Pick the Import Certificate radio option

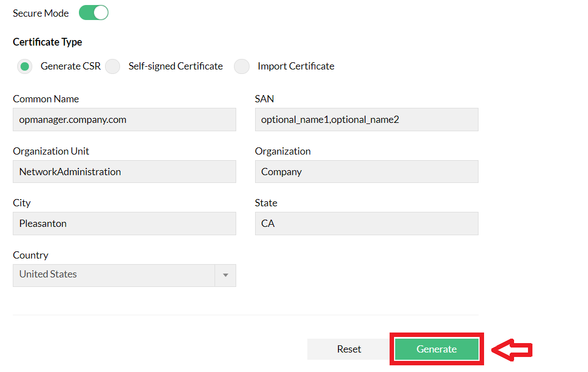242,67
